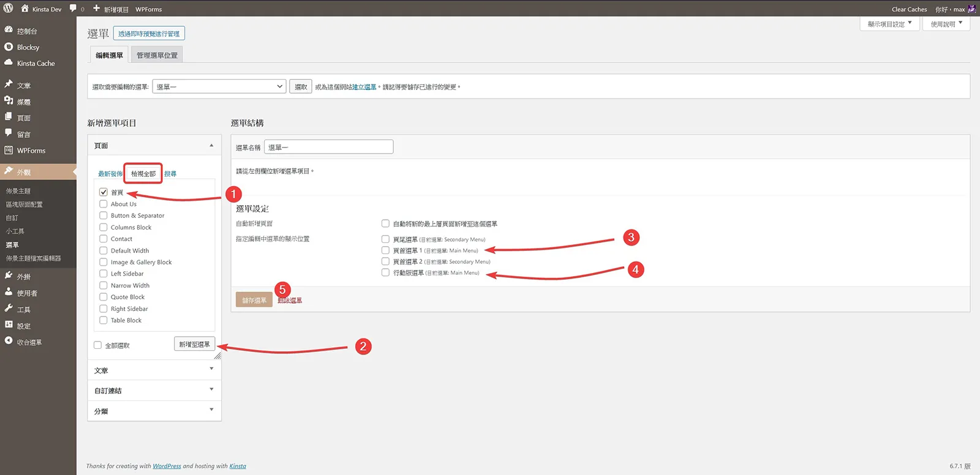Image resolution: width=980 pixels, height=475 pixels.
Task: Uncheck the 首頁 page checkbox
Action: [104, 192]
